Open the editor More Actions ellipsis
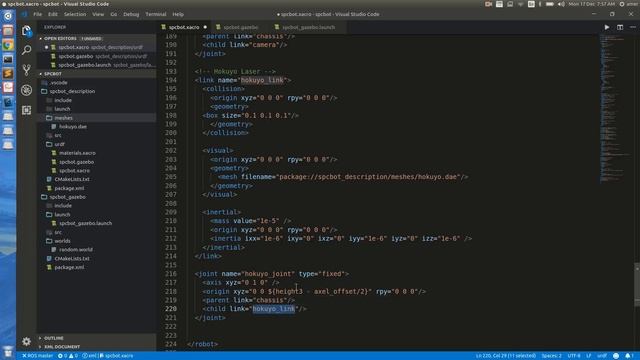Viewport: 640px width, 360px height. pos(633,27)
